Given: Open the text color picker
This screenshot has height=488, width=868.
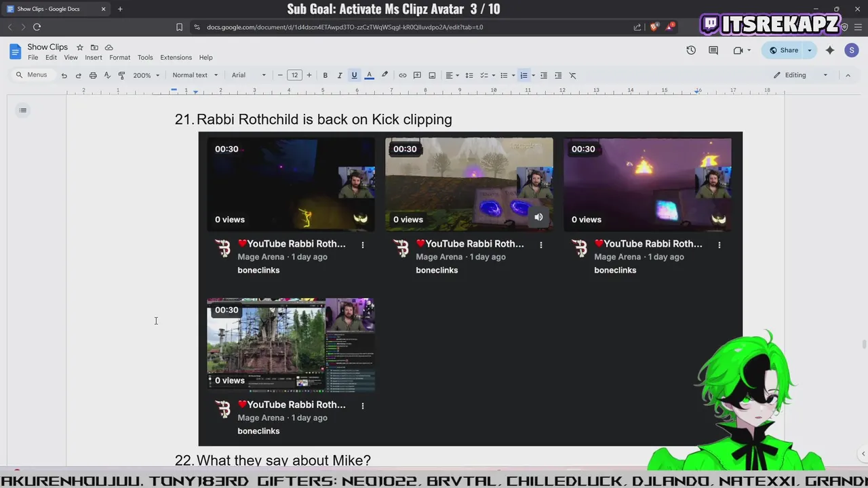Looking at the screenshot, I should point(369,75).
